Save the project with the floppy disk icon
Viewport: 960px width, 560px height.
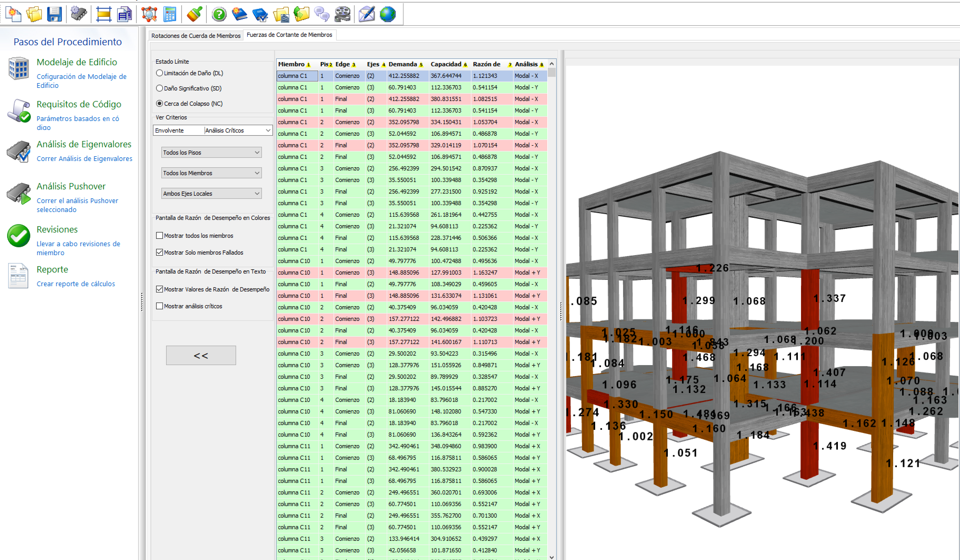coord(54,14)
